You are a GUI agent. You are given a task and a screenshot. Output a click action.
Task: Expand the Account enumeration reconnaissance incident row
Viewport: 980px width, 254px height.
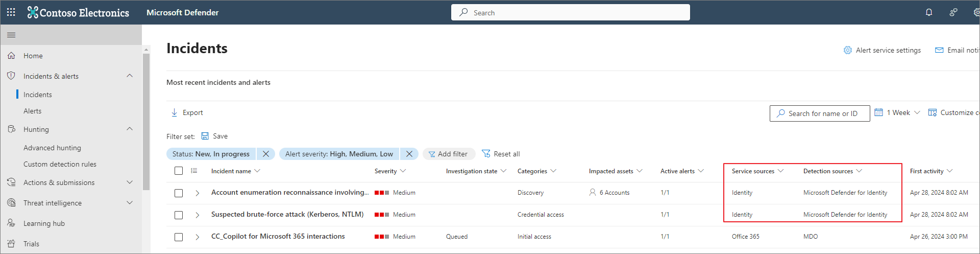point(198,193)
